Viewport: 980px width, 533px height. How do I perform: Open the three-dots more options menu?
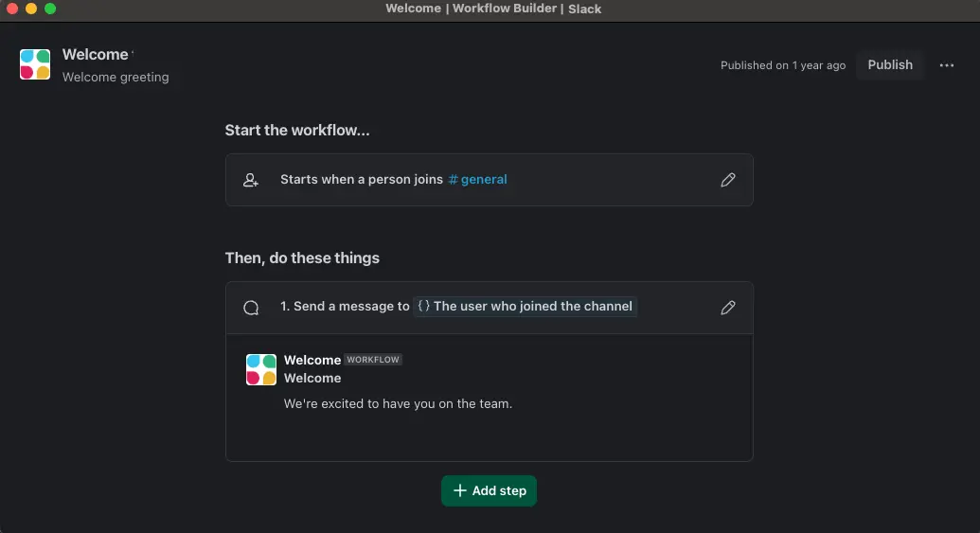(x=946, y=65)
